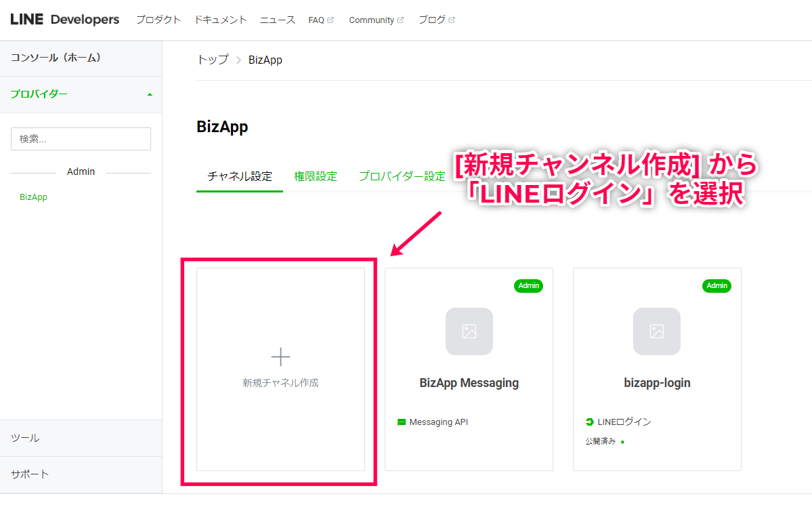Click the BizApp breadcrumb item
The width and height of the screenshot is (812, 509).
tap(265, 60)
